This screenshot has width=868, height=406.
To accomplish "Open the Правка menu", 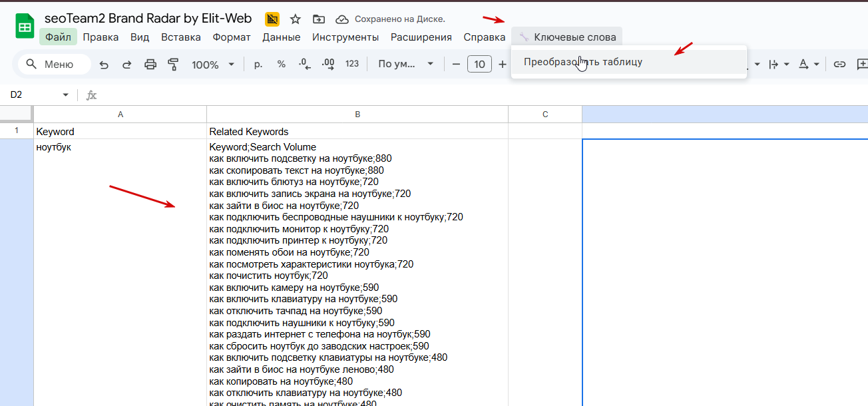I will pos(101,37).
